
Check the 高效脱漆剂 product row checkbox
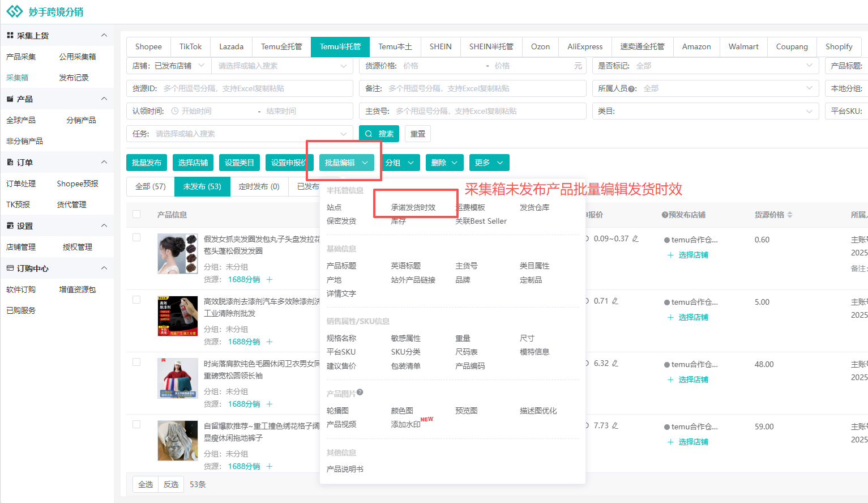(136, 300)
